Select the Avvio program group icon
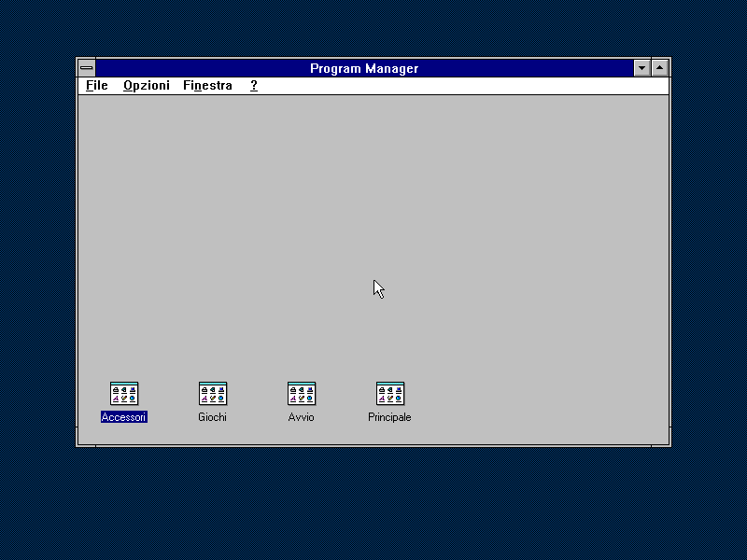The width and height of the screenshot is (747, 560). (301, 393)
